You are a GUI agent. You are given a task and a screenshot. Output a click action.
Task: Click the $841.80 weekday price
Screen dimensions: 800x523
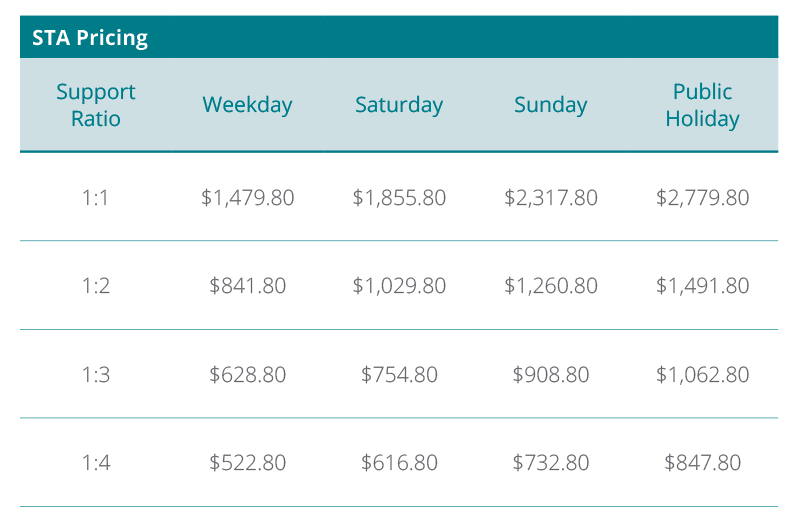click(247, 286)
